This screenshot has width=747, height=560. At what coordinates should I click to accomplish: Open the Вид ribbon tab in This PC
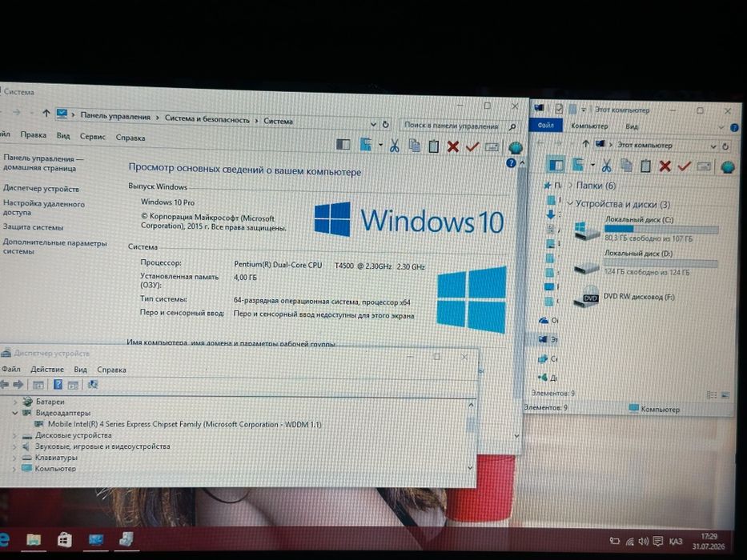click(632, 126)
